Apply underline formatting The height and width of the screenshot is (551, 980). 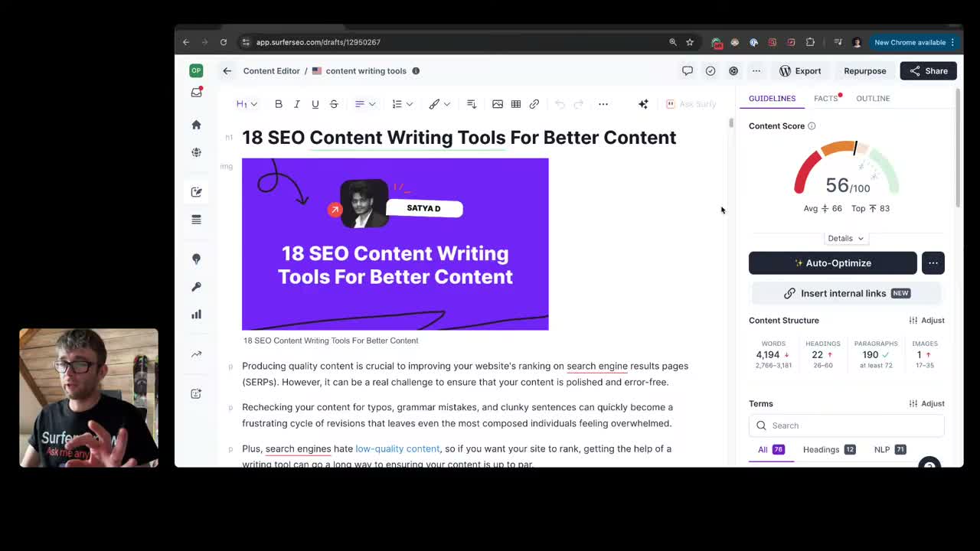click(315, 104)
